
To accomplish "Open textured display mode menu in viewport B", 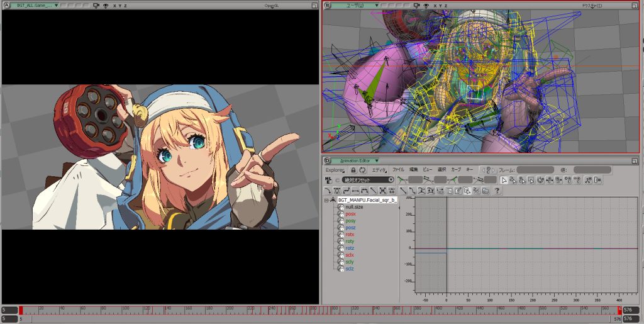I will pyautogui.click(x=592, y=6).
